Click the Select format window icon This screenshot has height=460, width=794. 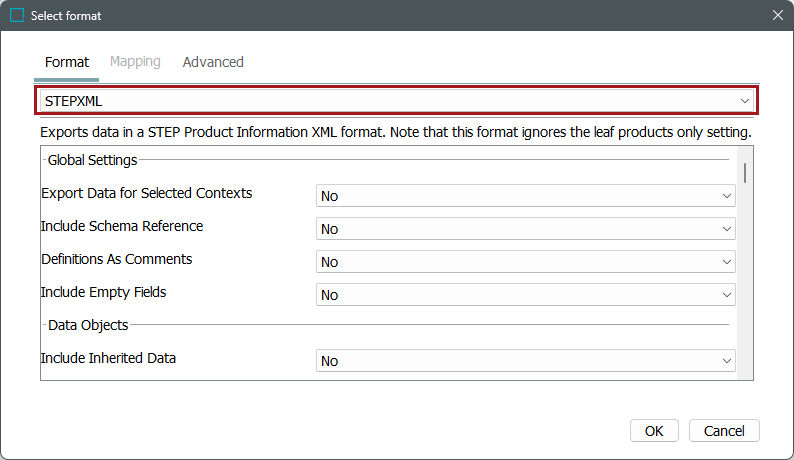click(x=17, y=16)
